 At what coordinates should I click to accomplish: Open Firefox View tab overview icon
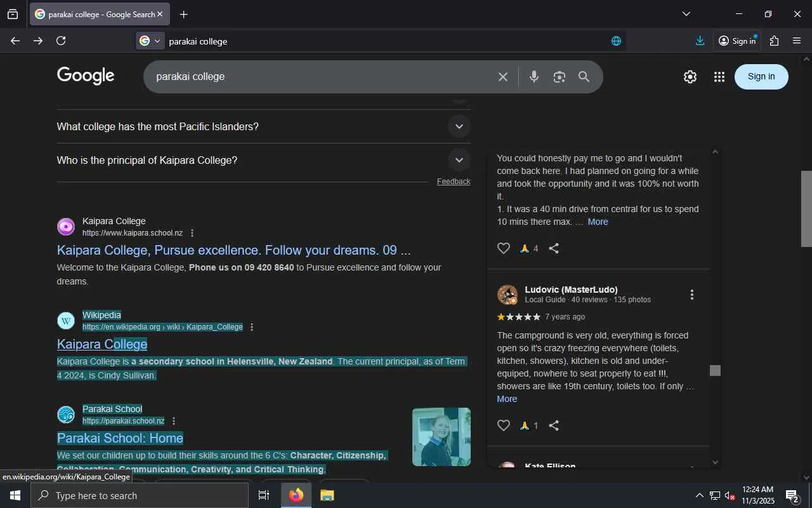pyautogui.click(x=13, y=14)
